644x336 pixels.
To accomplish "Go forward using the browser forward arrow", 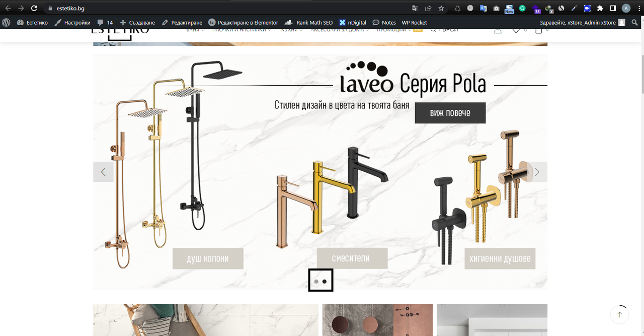I will 21,8.
